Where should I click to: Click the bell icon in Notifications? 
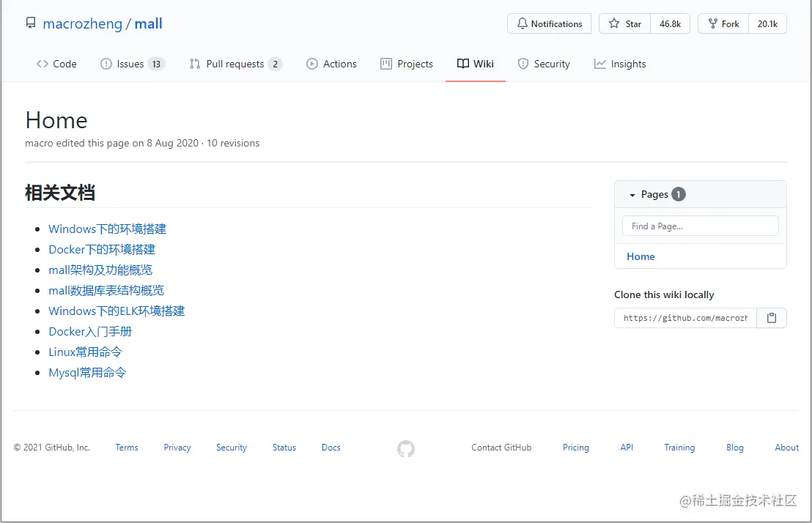523,23
